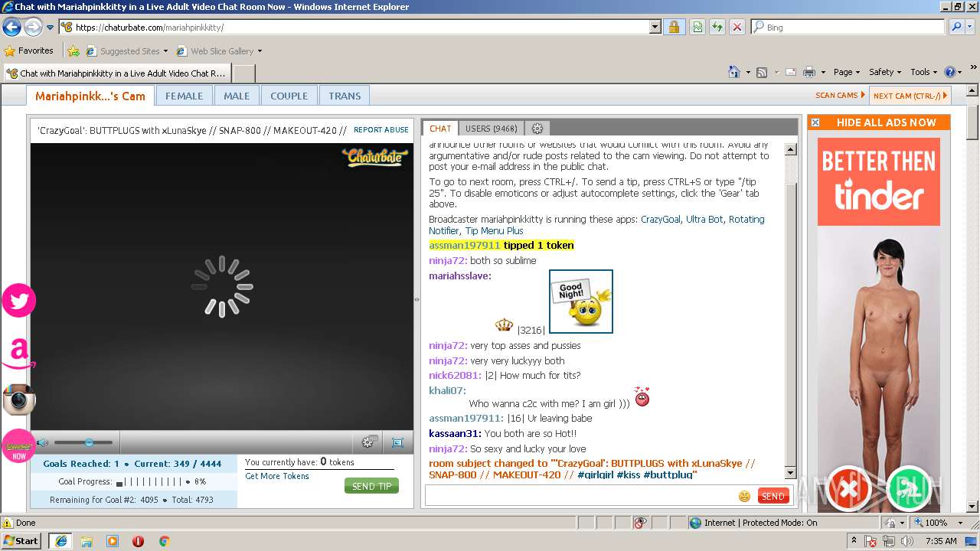The image size is (980, 551).
Task: Click the red SEND chat button
Action: (773, 496)
